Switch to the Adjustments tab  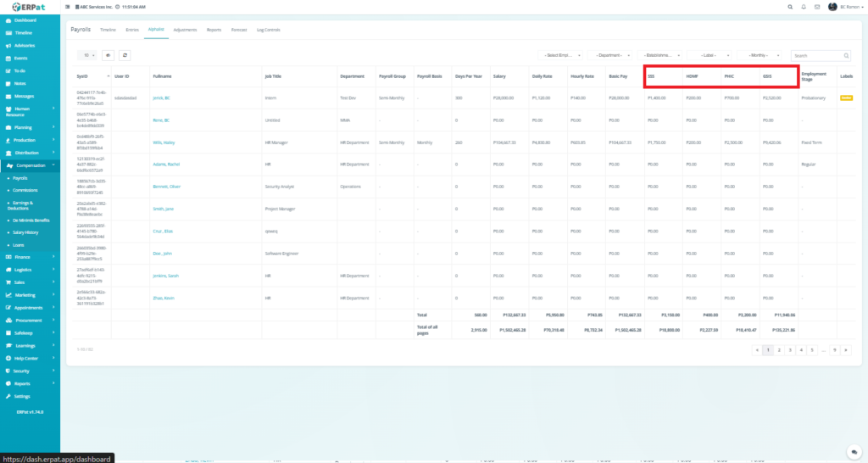click(184, 29)
